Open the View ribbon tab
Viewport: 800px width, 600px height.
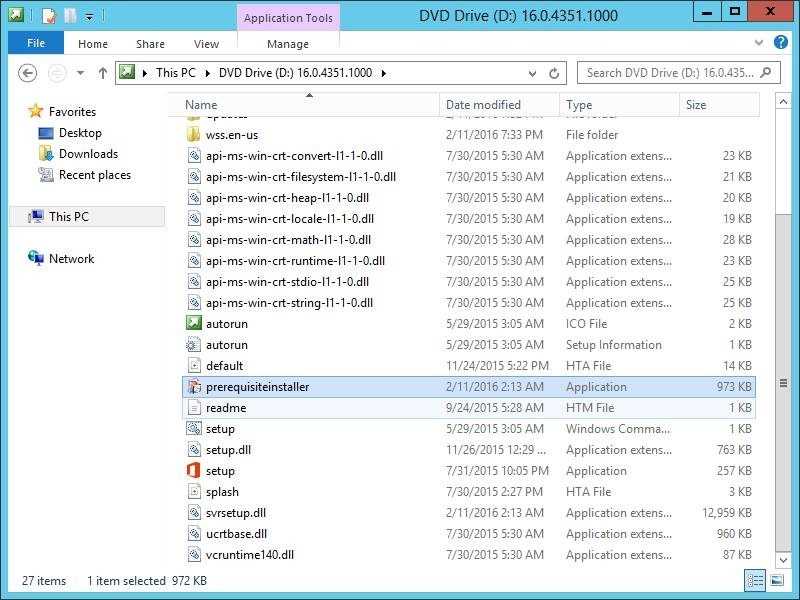click(206, 44)
